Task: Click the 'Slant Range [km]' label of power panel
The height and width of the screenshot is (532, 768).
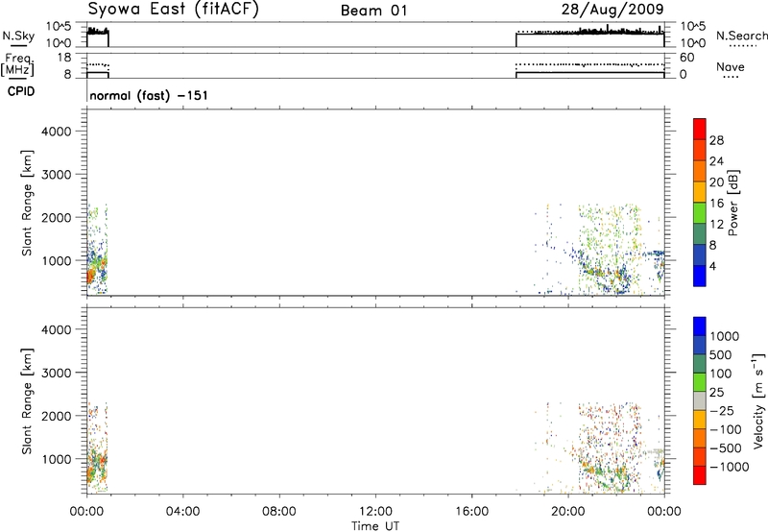Action: pos(27,204)
